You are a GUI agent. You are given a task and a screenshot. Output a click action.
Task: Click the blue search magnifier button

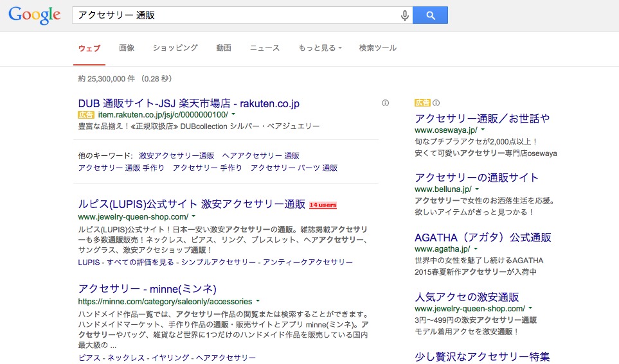[430, 15]
